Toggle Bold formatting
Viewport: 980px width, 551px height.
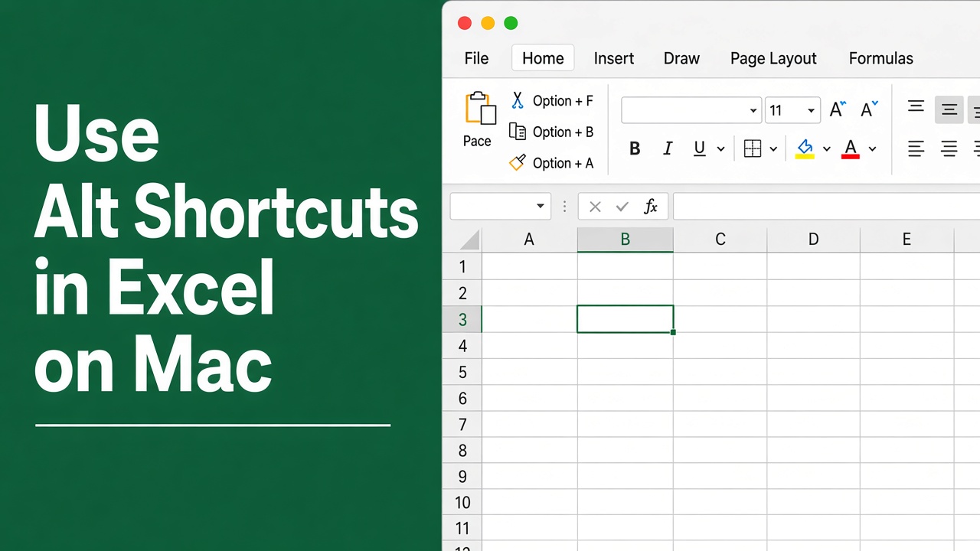pyautogui.click(x=635, y=149)
